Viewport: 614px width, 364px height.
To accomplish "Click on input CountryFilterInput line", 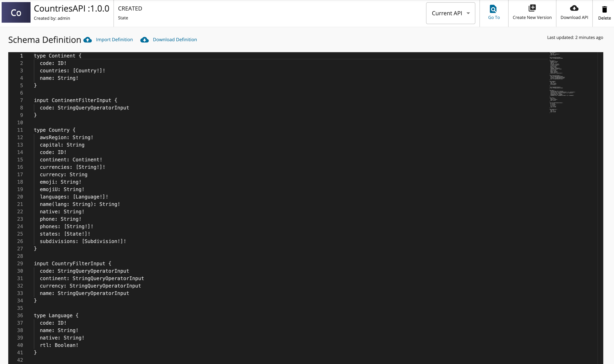I will point(73,264).
